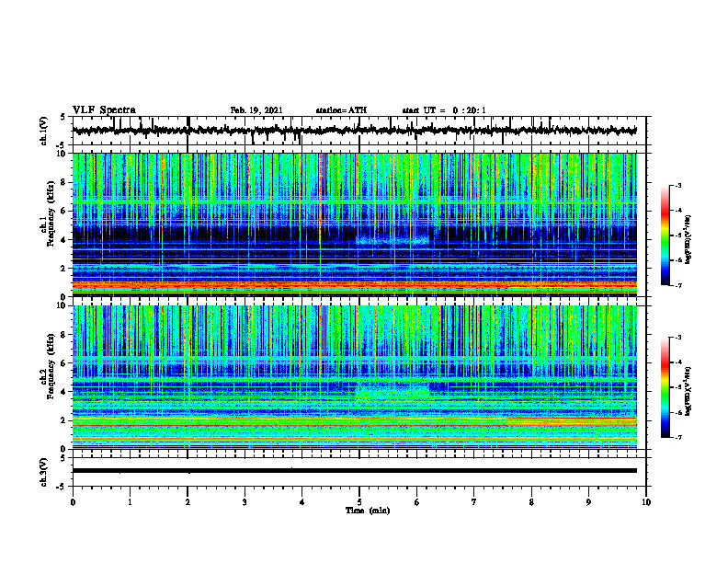The height and width of the screenshot is (563, 728).
Task: Click the "ch.1(V)" waveform axis label
Action: click(x=43, y=131)
